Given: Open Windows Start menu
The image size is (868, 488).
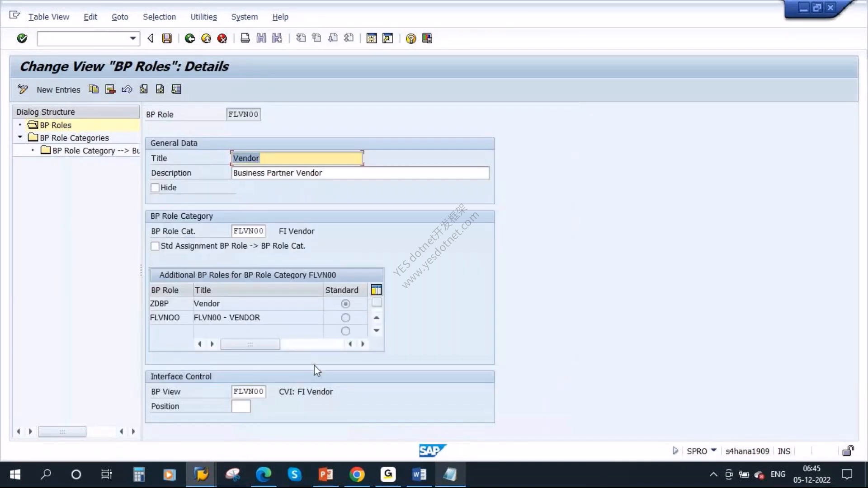Looking at the screenshot, I should click(15, 474).
